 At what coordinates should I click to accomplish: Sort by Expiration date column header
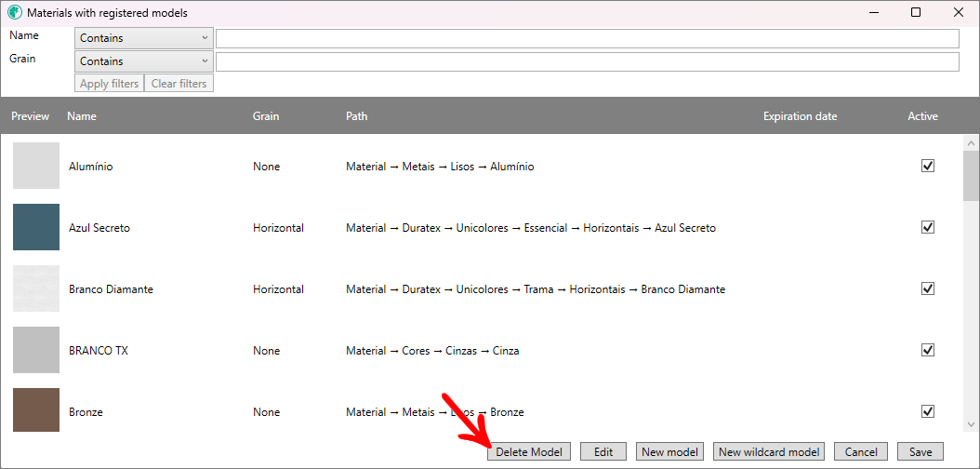[x=800, y=116]
